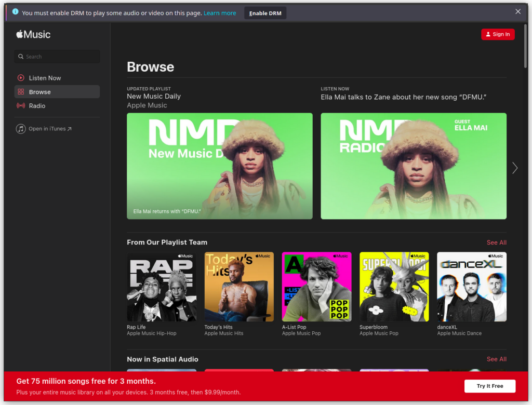
Task: See All for From Our Playlist Team
Action: 496,242
